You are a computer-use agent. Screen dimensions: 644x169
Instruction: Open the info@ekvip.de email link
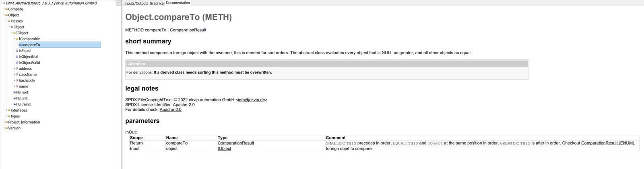tap(251, 100)
